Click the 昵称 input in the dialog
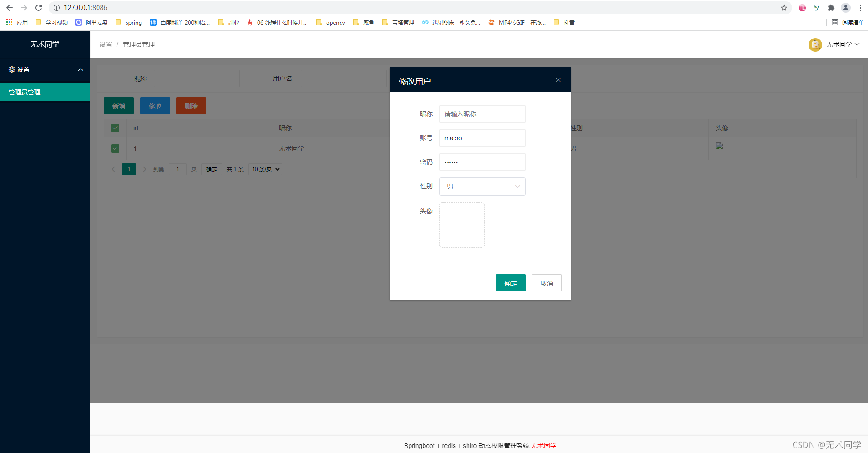The height and width of the screenshot is (453, 868). tap(483, 114)
